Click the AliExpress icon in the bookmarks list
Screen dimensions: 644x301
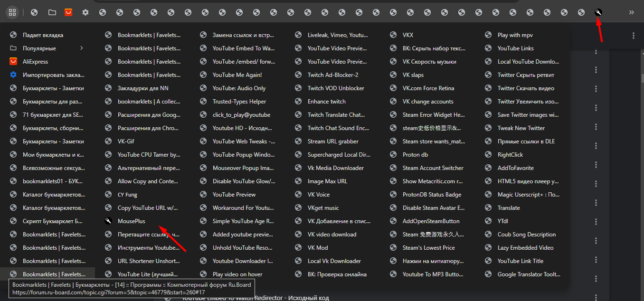(13, 62)
